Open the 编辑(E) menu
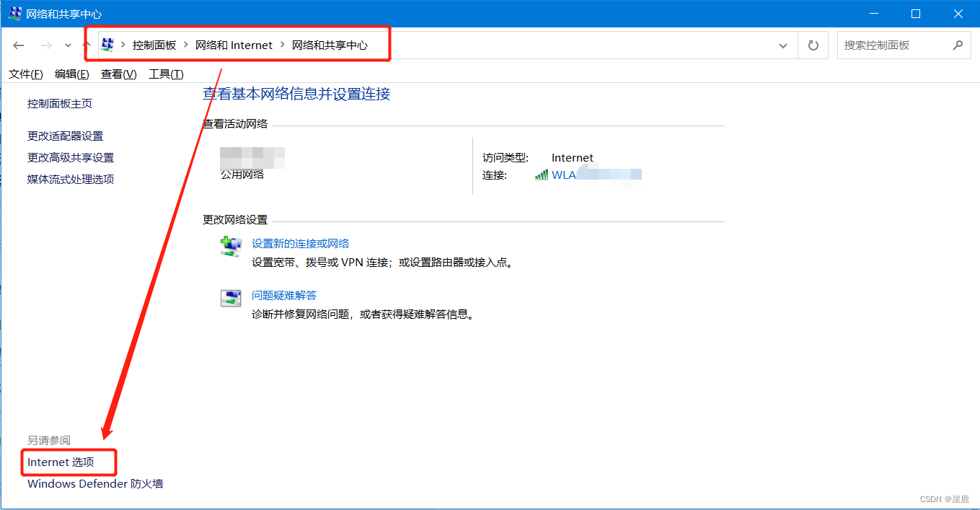Screen dimensions: 980x510 72,74
